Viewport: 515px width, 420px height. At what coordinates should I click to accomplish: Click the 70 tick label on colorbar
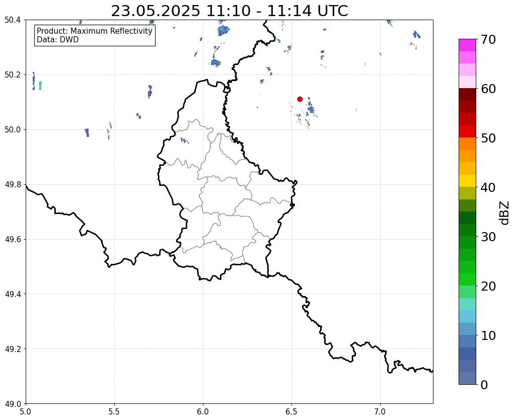[x=488, y=39]
